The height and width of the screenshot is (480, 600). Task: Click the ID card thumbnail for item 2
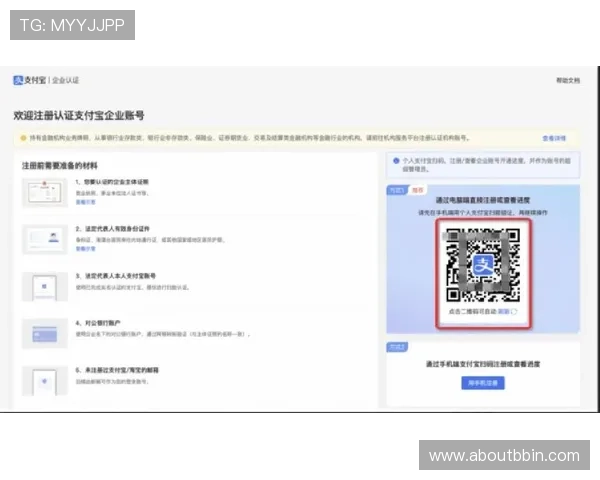45,240
